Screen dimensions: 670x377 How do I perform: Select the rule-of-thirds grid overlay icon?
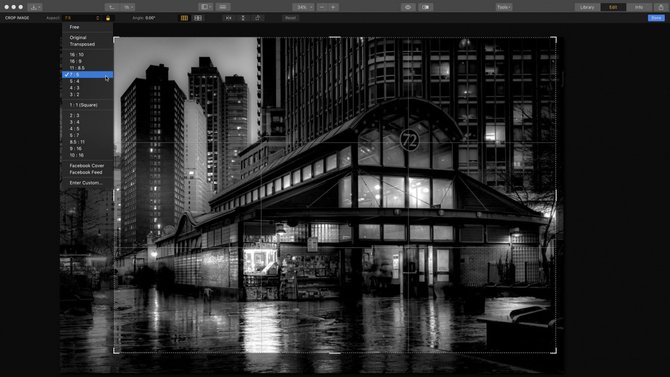[184, 18]
